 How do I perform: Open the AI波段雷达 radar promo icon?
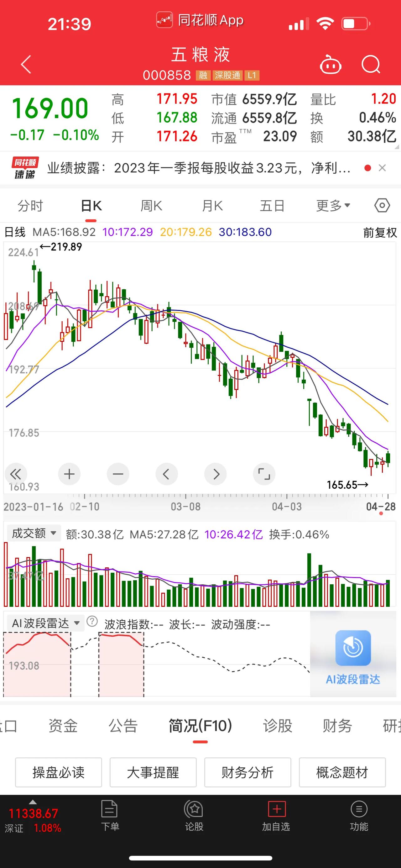coord(353,648)
